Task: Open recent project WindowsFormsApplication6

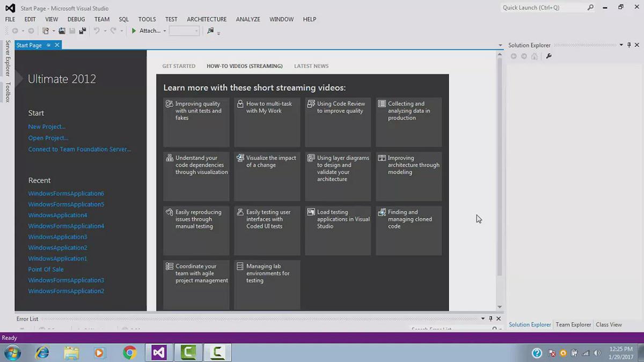Action: tap(66, 193)
